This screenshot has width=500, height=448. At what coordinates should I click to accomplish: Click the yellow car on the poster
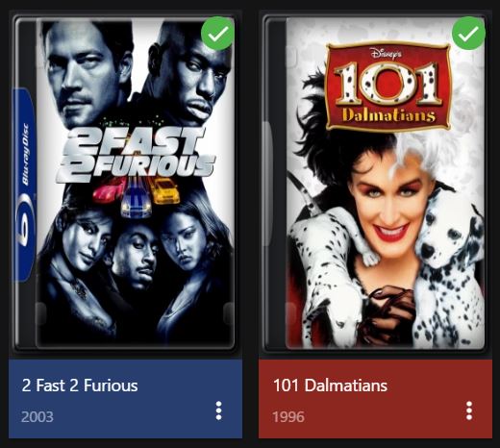click(164, 190)
